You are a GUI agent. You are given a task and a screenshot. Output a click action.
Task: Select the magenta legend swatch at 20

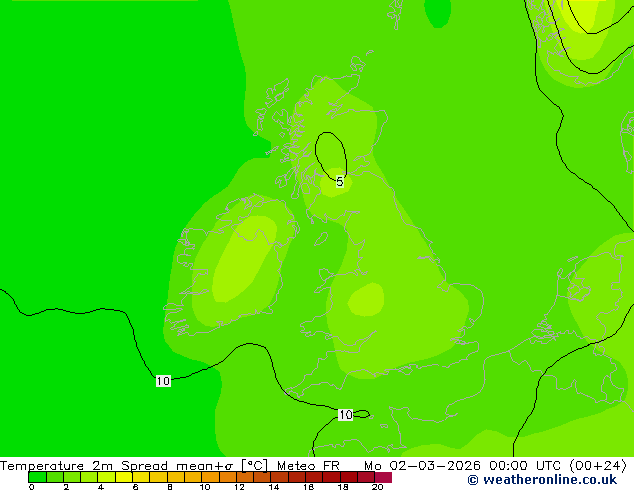pyautogui.click(x=383, y=477)
